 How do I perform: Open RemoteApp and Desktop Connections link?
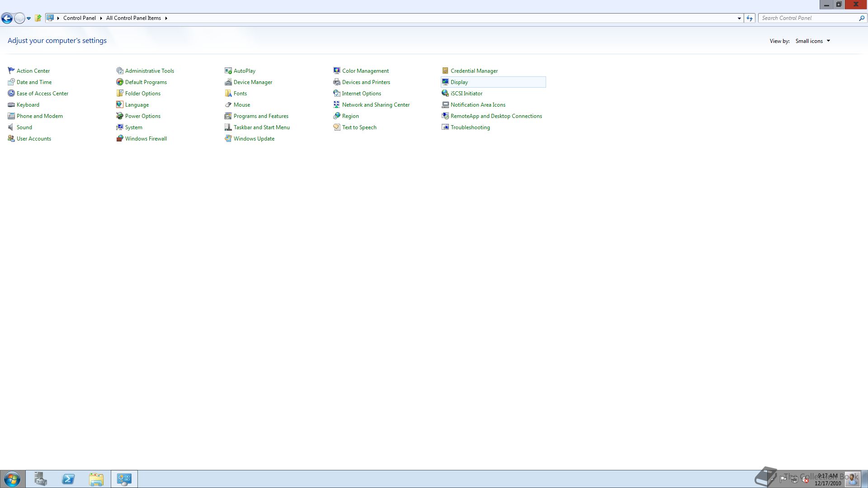click(496, 116)
